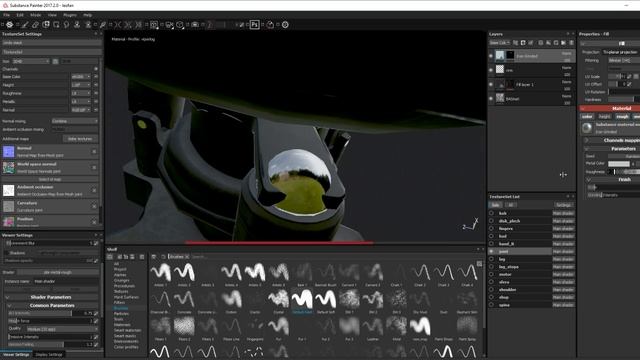Image resolution: width=640 pixels, height=360 pixels.
Task: Open the Size 2048 dropdown
Action: [x=31, y=61]
